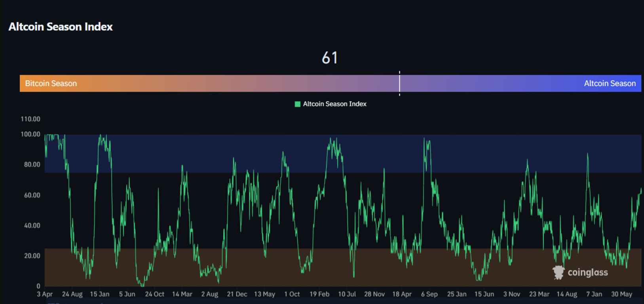This screenshot has width=644, height=304.
Task: Click the Bitcoin Season label on the bar
Action: tap(51, 83)
